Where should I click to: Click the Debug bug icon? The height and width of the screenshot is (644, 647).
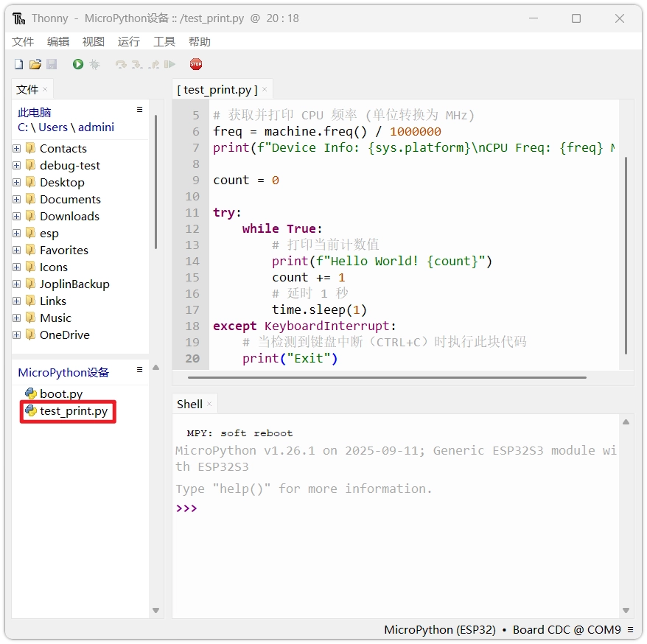[94, 65]
